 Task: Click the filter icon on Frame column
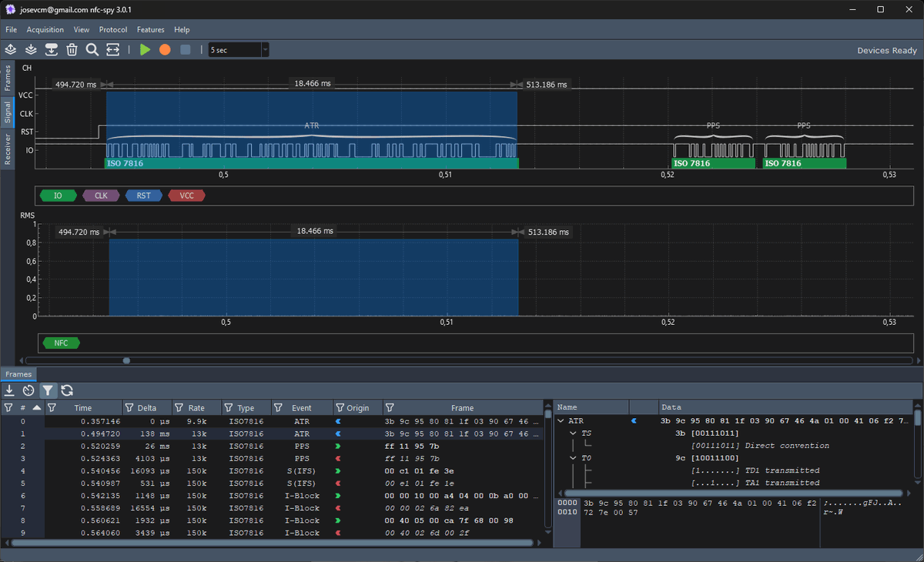390,408
